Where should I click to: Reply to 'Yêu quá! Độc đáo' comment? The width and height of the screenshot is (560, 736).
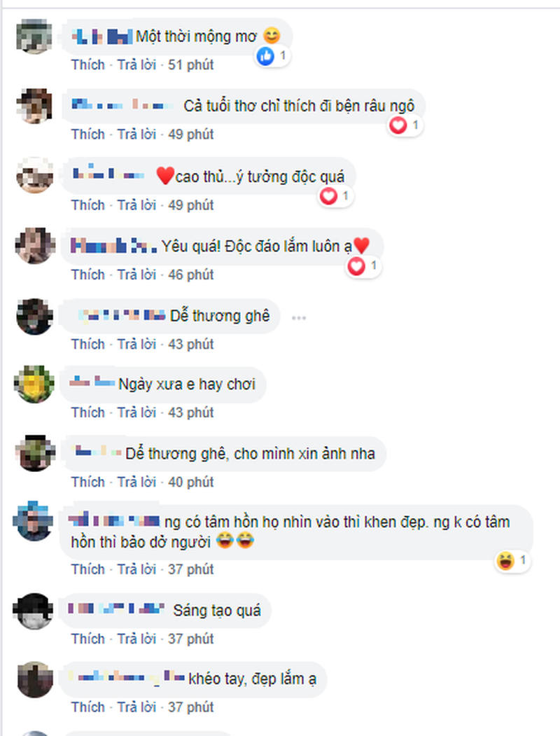tap(136, 274)
